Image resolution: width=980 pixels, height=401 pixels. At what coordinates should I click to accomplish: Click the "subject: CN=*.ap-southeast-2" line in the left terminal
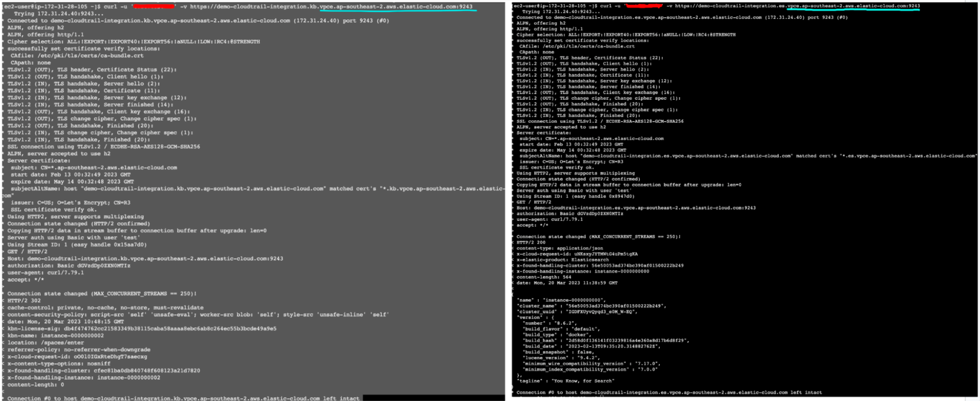click(x=94, y=168)
